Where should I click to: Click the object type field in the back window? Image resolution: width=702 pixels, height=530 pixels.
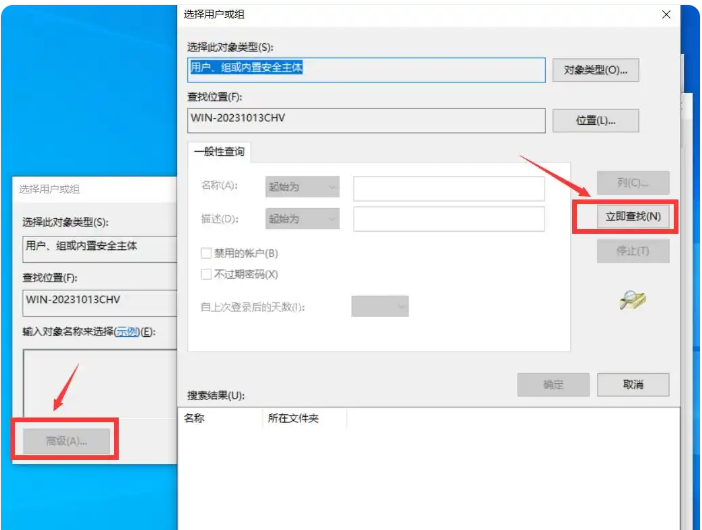[x=100, y=249]
